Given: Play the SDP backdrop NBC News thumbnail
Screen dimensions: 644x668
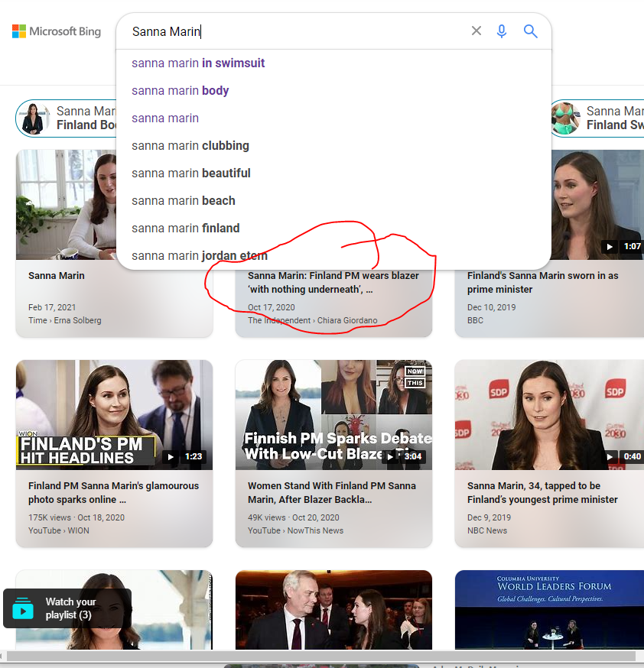Looking at the screenshot, I should point(549,414).
